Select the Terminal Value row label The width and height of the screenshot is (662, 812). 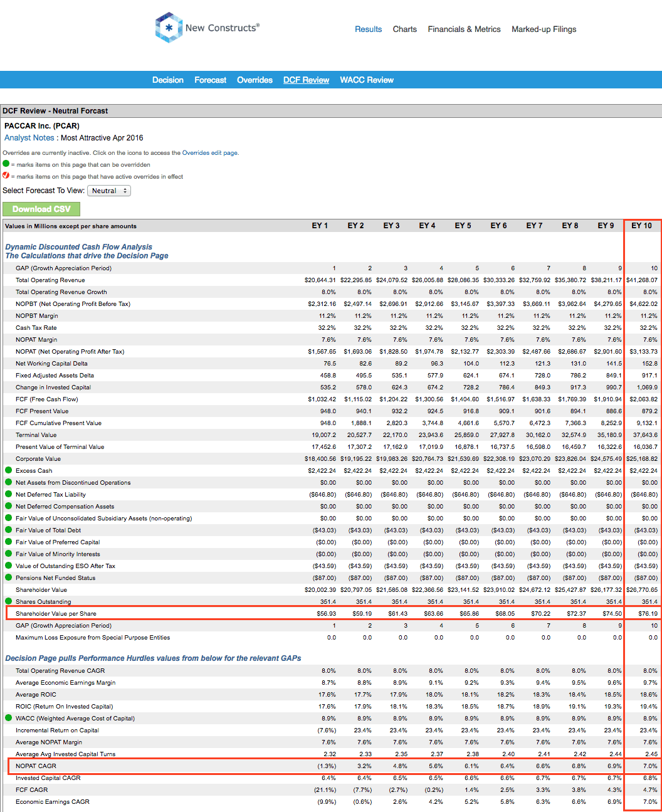coord(36,435)
